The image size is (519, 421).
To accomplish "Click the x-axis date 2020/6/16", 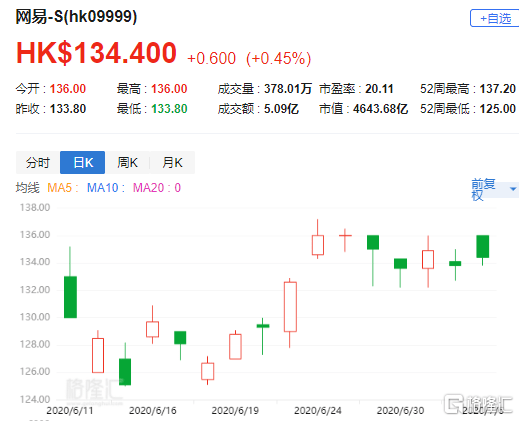I will pyautogui.click(x=153, y=410).
